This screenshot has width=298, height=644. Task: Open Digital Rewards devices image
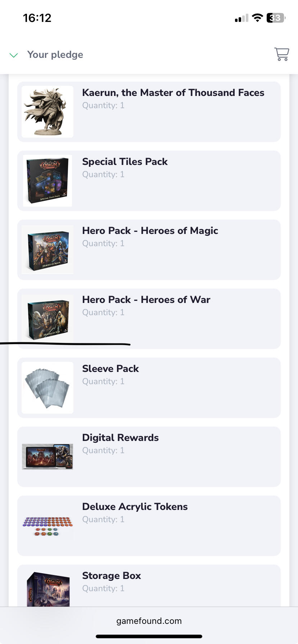(x=48, y=457)
